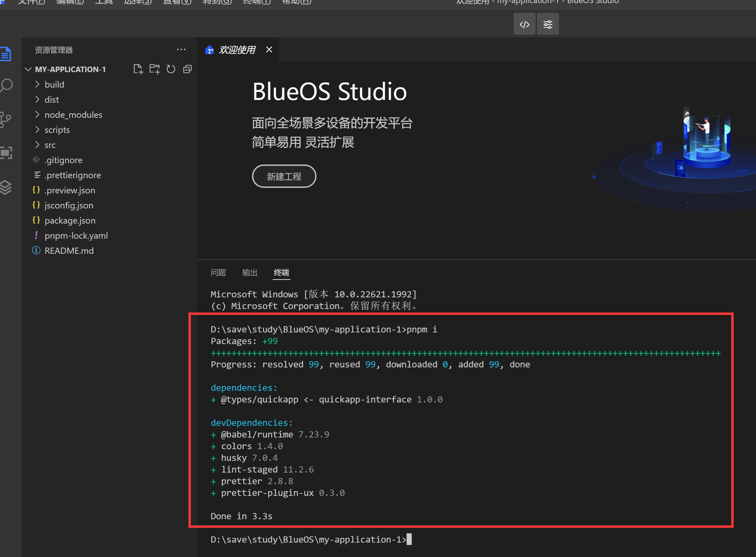Screen dimensions: 756x557
Task: Open the 帮助 menu
Action: click(296, 2)
